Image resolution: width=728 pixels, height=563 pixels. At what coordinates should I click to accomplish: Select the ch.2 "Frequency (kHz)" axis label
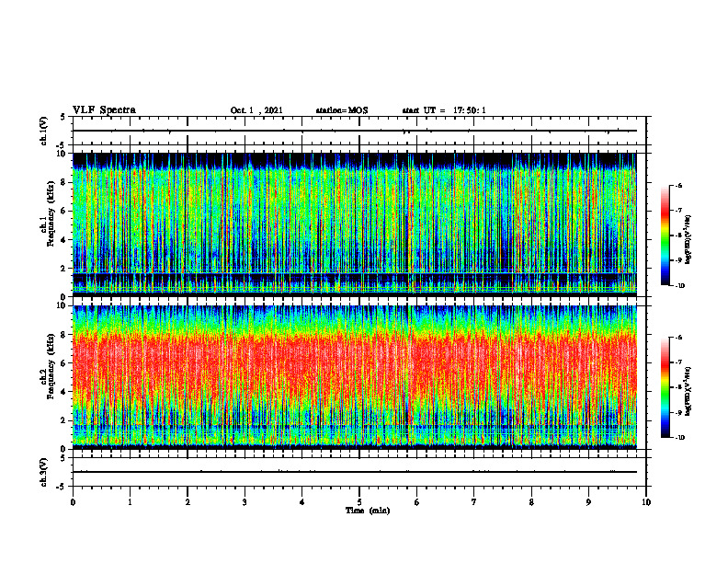pyautogui.click(x=51, y=366)
